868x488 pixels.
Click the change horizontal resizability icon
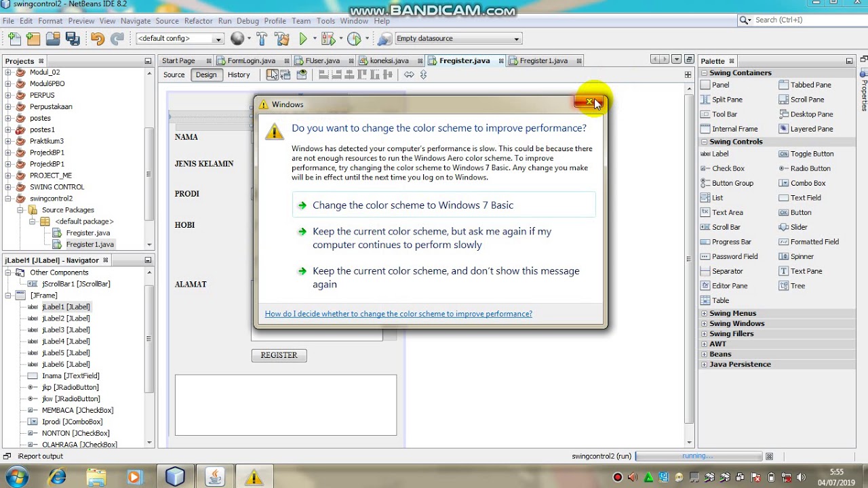pyautogui.click(x=409, y=75)
